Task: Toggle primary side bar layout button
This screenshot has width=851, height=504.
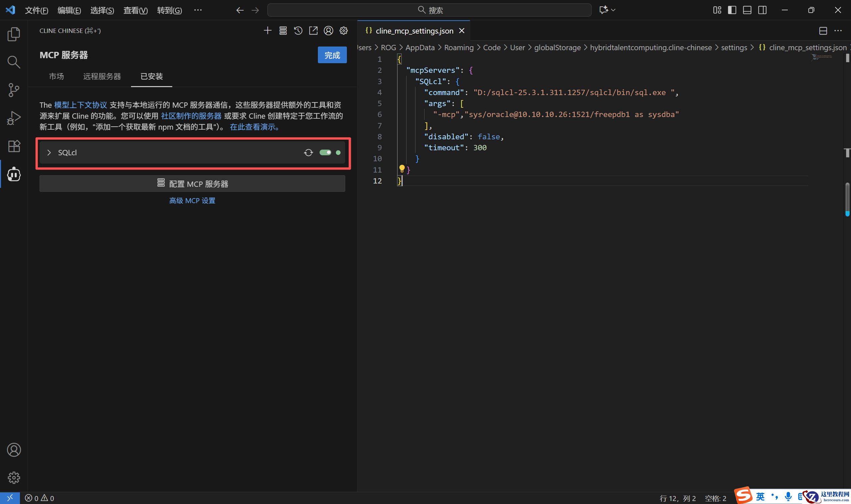Action: point(732,10)
